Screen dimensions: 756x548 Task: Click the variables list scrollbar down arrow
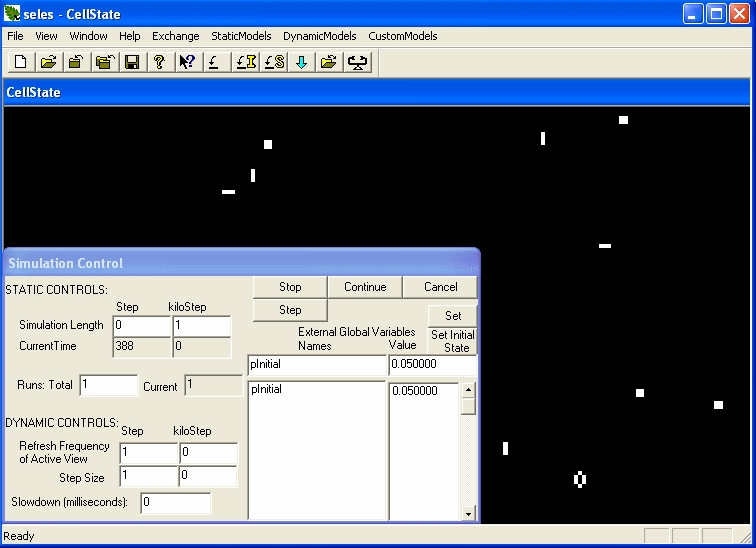click(468, 514)
